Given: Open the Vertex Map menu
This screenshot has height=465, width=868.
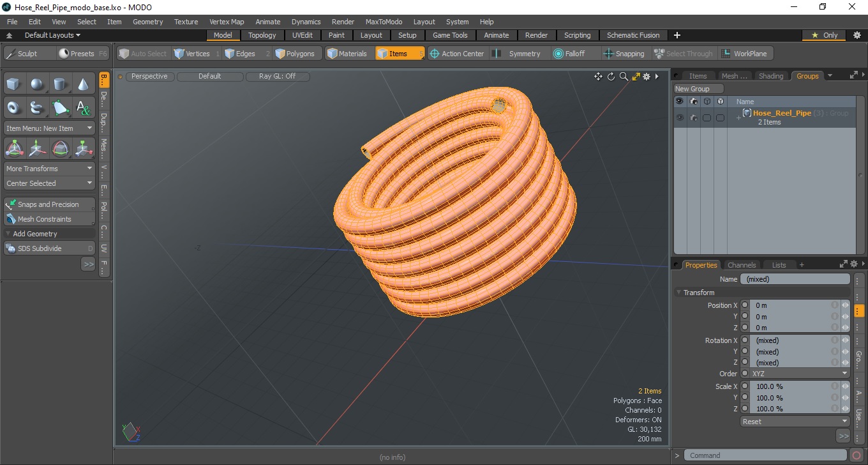Looking at the screenshot, I should pyautogui.click(x=227, y=22).
